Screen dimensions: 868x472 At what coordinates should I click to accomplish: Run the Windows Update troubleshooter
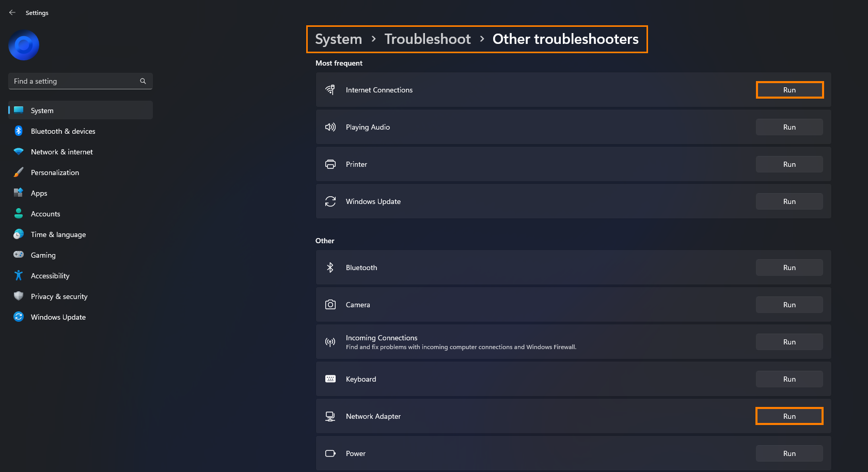click(790, 201)
